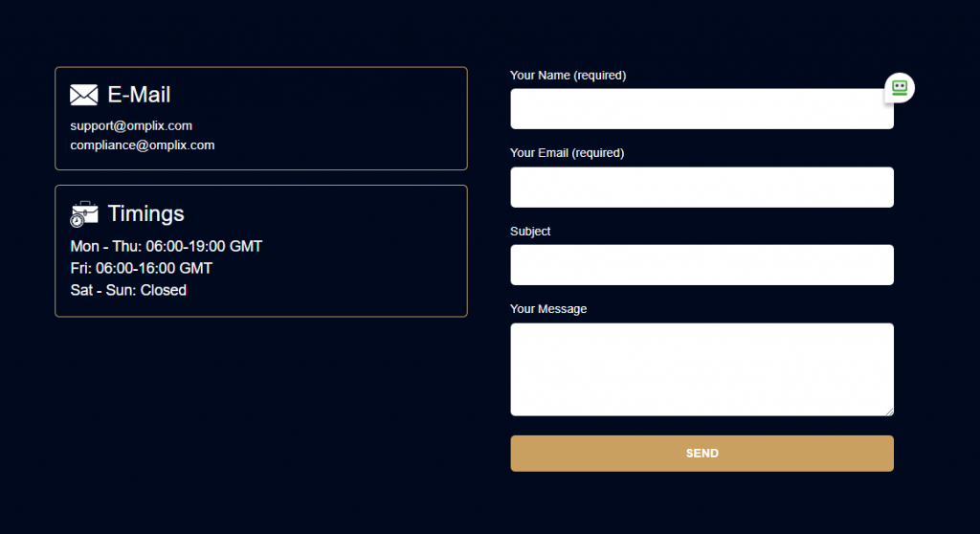Screen dimensions: 980x534
Task: Select the Fri: 06:00-16:00 GMT line
Action: click(x=142, y=268)
